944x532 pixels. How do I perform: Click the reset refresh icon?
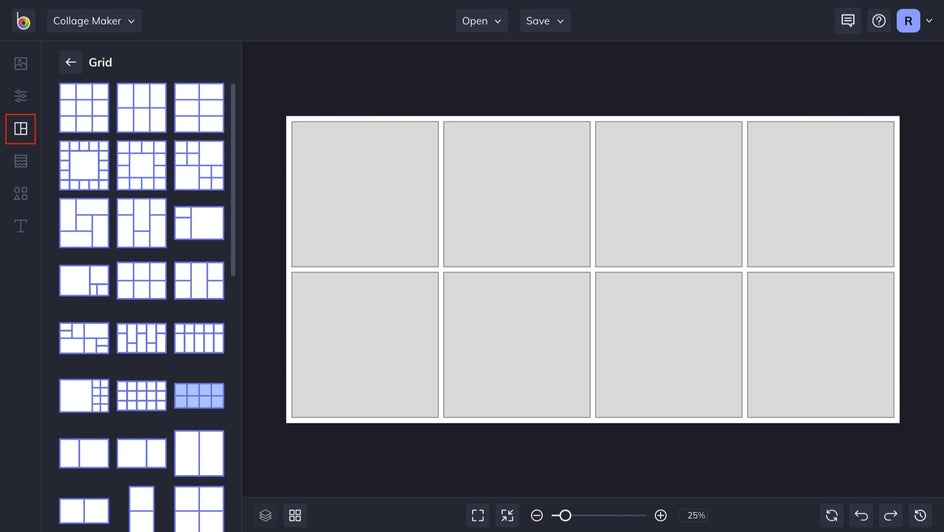[x=832, y=516]
